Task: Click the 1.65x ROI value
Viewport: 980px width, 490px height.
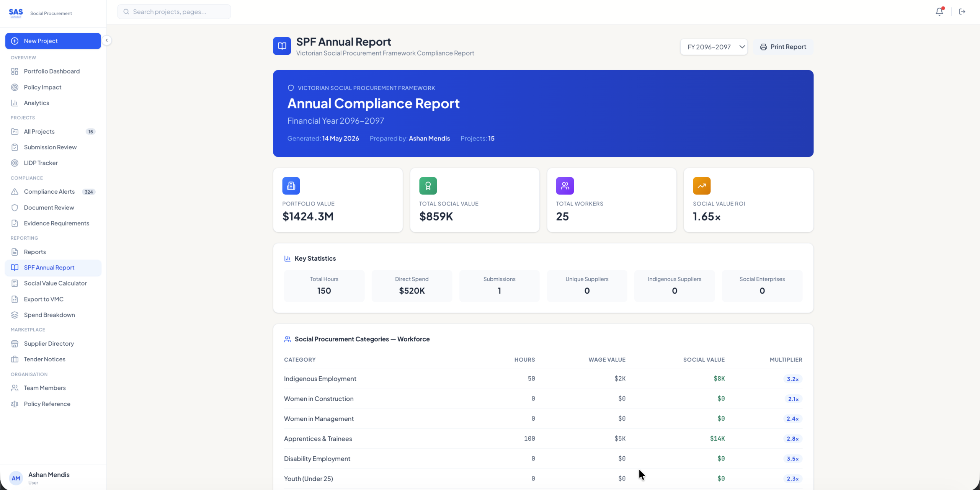Action: click(x=707, y=217)
